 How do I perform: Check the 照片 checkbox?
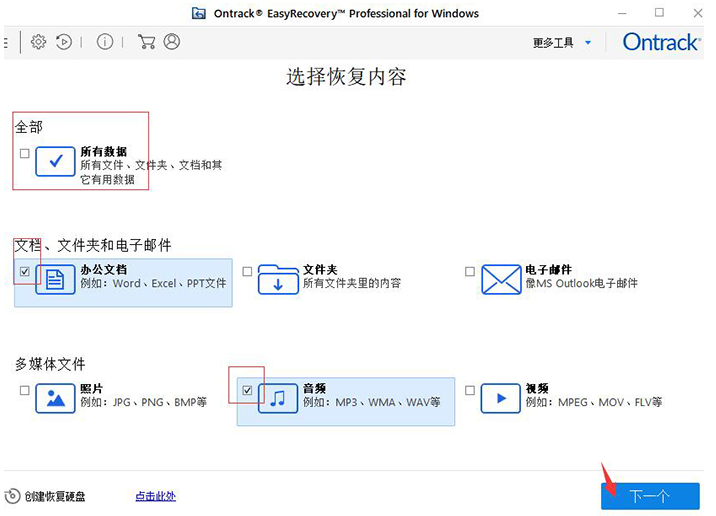pyautogui.click(x=25, y=390)
